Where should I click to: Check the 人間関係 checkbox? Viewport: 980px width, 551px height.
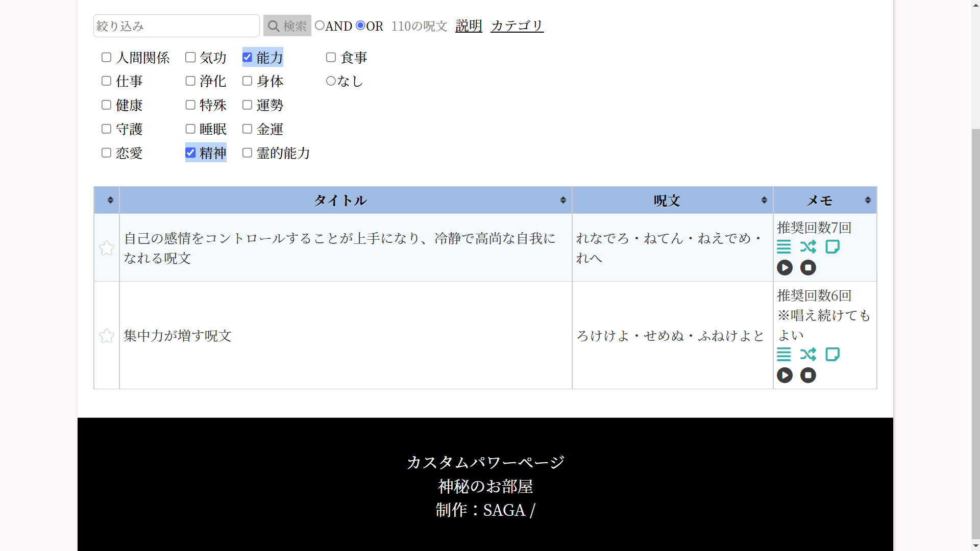pyautogui.click(x=106, y=57)
